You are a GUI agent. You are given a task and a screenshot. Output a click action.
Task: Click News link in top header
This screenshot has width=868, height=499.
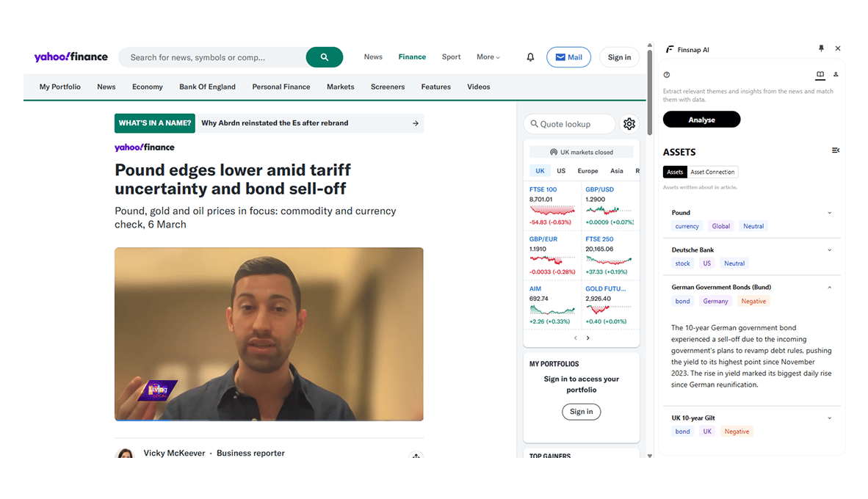(x=373, y=57)
